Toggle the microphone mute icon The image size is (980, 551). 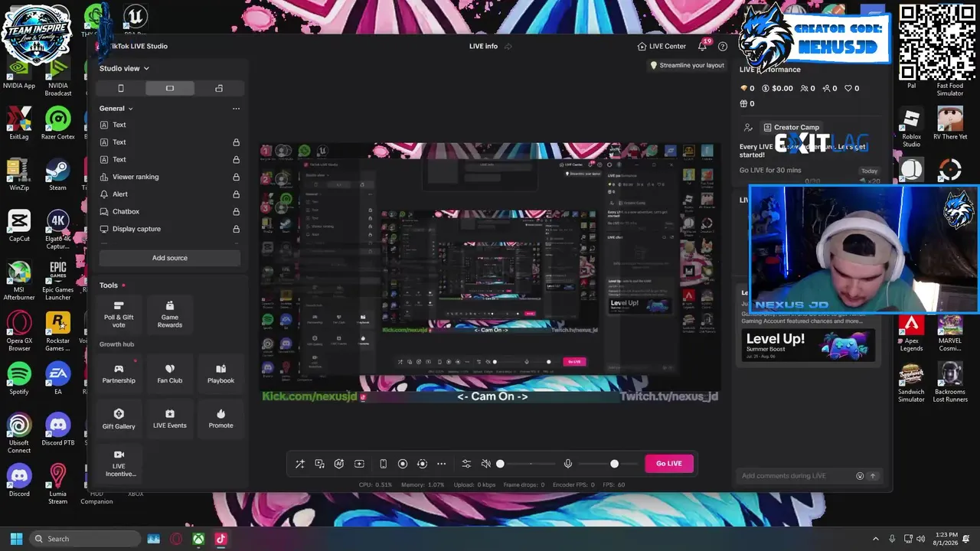click(x=568, y=464)
